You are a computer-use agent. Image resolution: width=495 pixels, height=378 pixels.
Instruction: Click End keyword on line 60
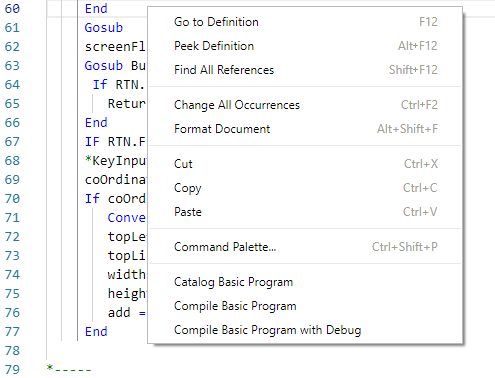coord(96,9)
